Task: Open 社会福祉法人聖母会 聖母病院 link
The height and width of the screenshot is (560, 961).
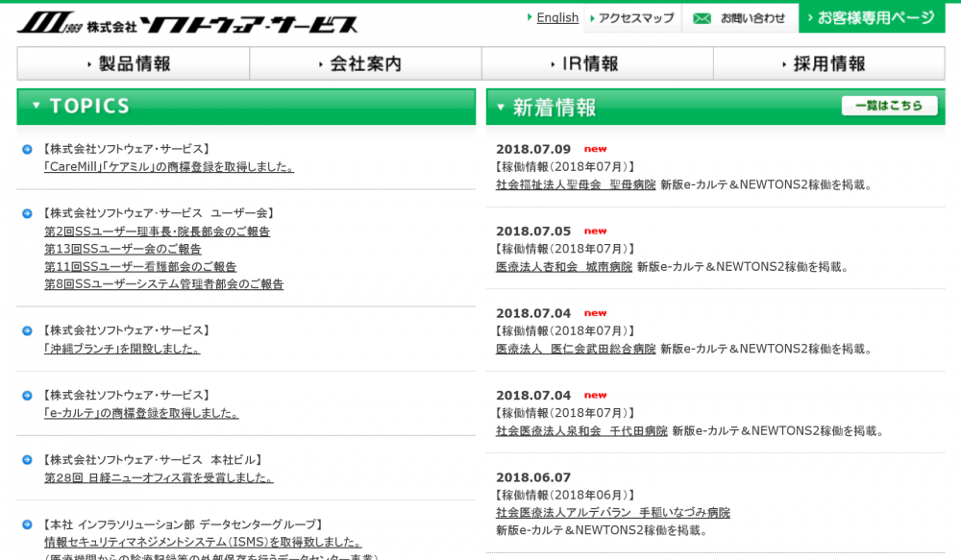Action: tap(576, 185)
